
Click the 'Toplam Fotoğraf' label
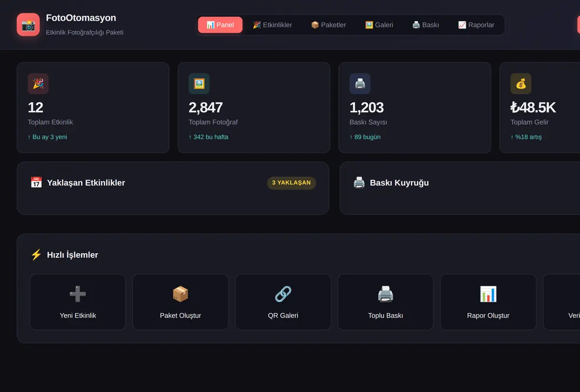pos(213,122)
